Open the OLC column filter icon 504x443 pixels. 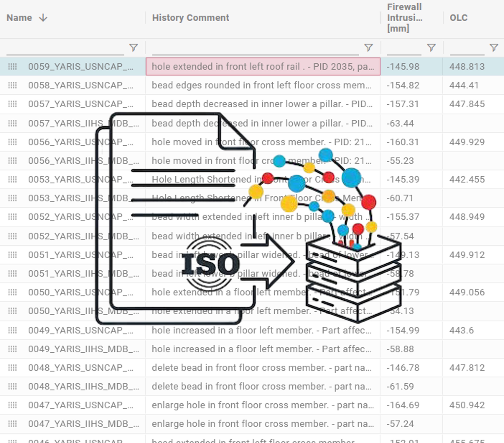(494, 47)
